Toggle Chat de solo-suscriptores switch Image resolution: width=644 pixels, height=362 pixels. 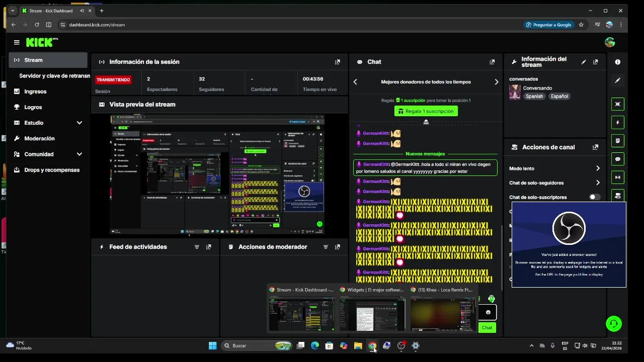(x=595, y=197)
